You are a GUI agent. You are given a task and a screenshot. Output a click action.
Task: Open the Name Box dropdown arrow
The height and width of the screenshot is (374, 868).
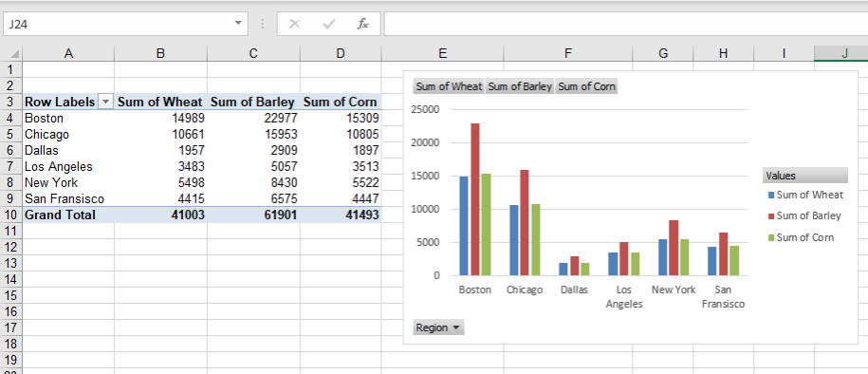point(238,24)
